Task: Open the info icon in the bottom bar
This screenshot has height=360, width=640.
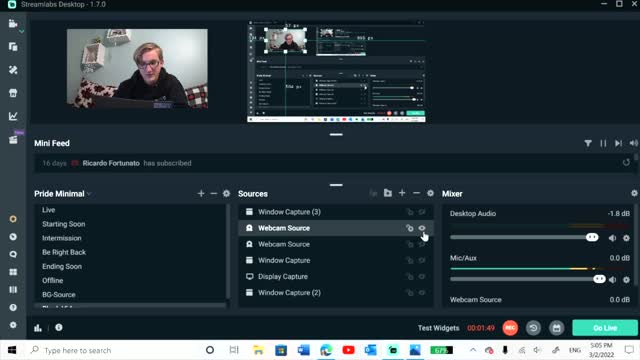Action: pyautogui.click(x=59, y=327)
